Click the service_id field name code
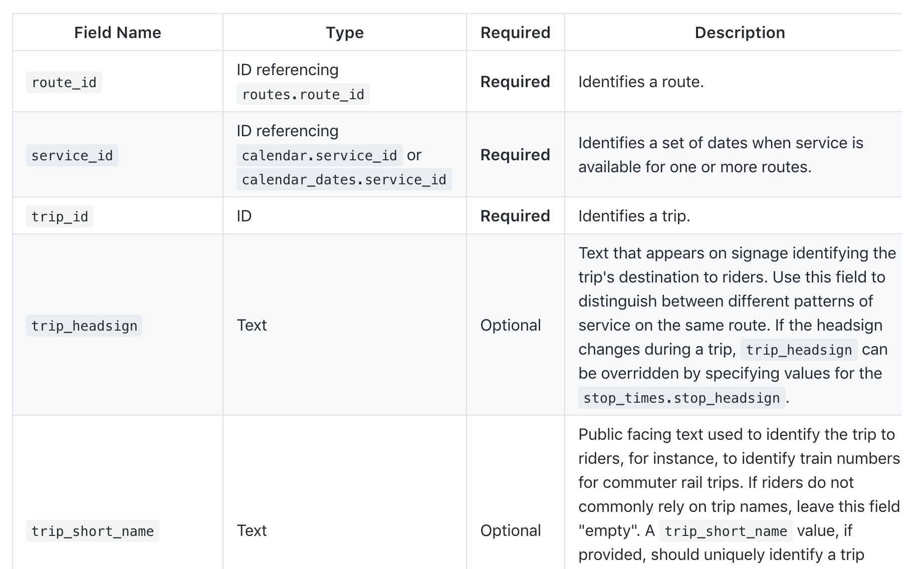This screenshot has width=924, height=569. click(x=72, y=155)
